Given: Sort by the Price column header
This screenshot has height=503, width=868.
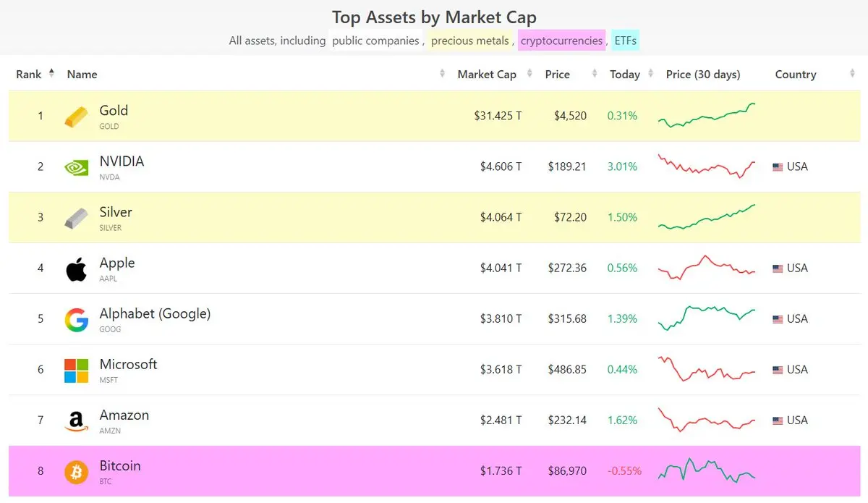Looking at the screenshot, I should coord(558,74).
